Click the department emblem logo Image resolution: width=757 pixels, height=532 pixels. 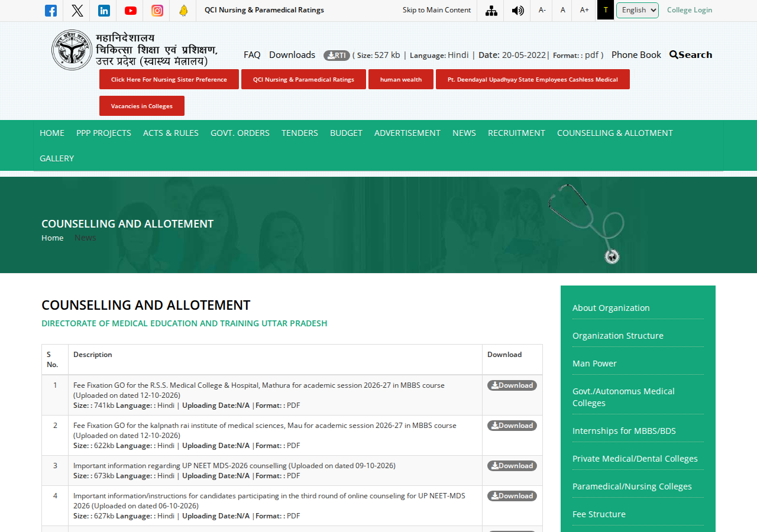pyautogui.click(x=72, y=50)
